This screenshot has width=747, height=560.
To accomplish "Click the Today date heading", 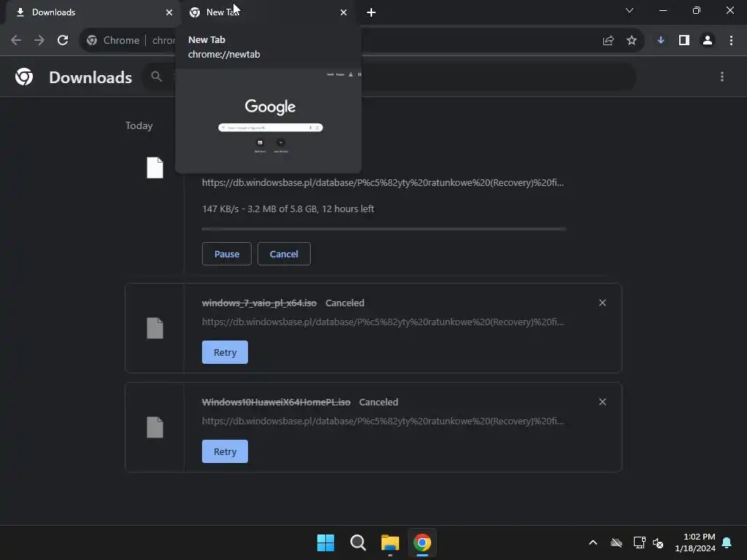I will 139,125.
